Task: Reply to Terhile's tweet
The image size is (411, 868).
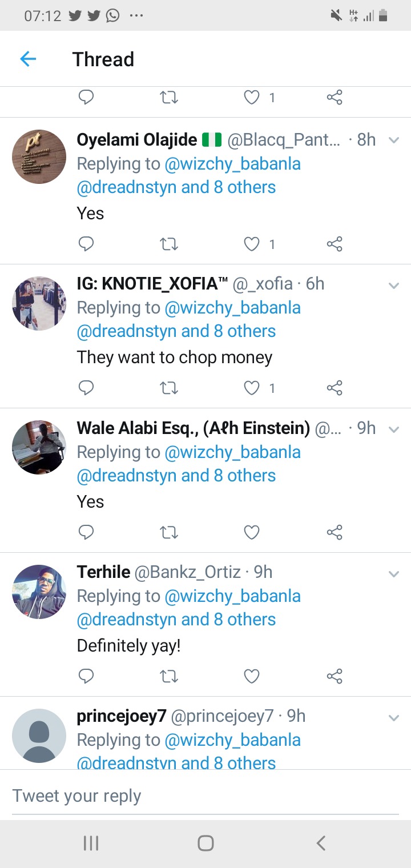Action: click(x=86, y=676)
